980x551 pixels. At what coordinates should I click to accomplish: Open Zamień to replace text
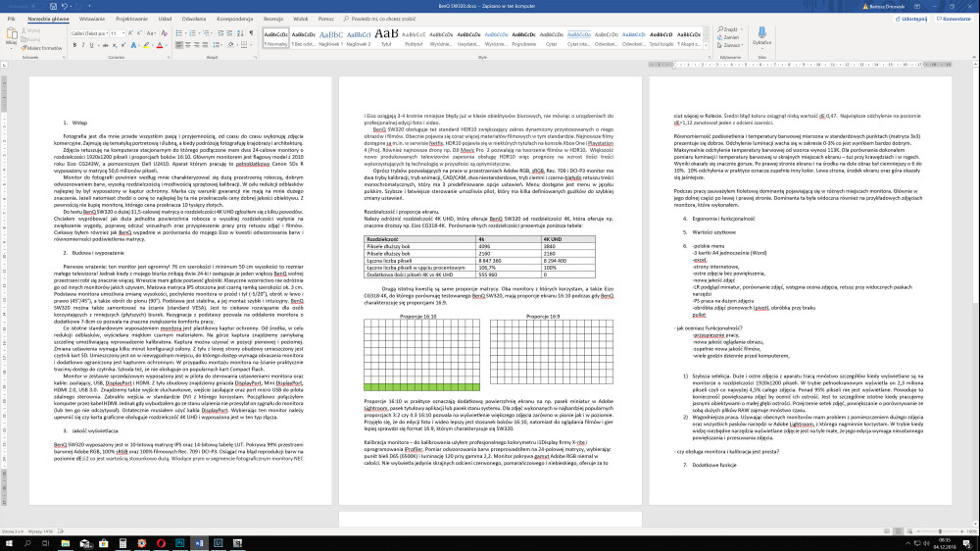click(729, 37)
